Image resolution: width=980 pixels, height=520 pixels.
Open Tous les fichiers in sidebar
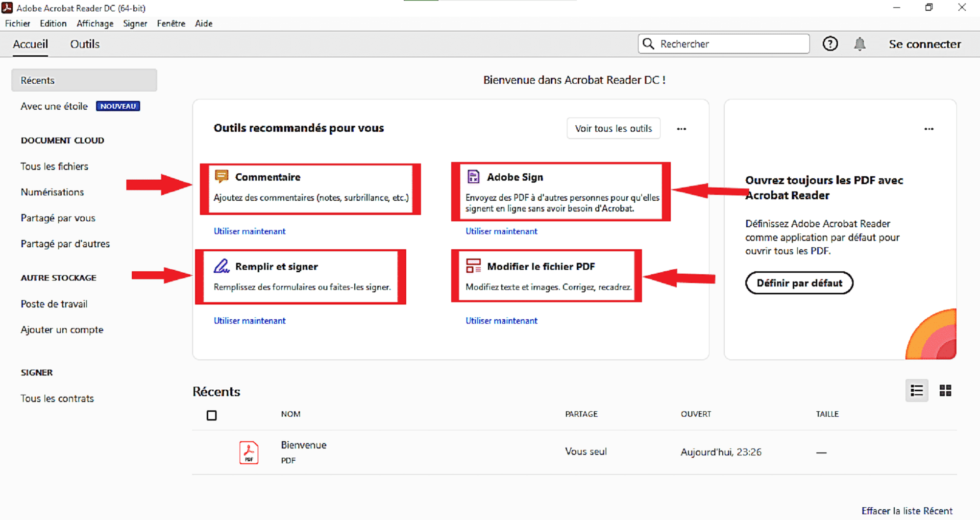pos(54,166)
